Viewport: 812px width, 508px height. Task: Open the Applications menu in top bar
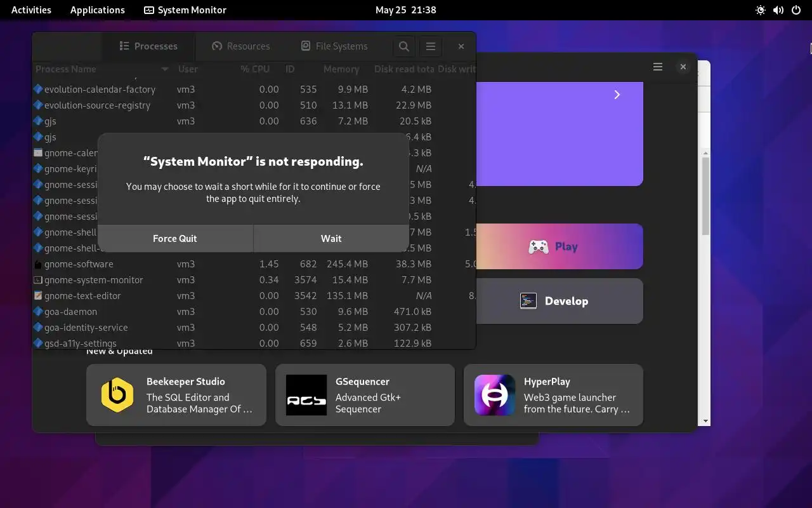[x=98, y=10]
